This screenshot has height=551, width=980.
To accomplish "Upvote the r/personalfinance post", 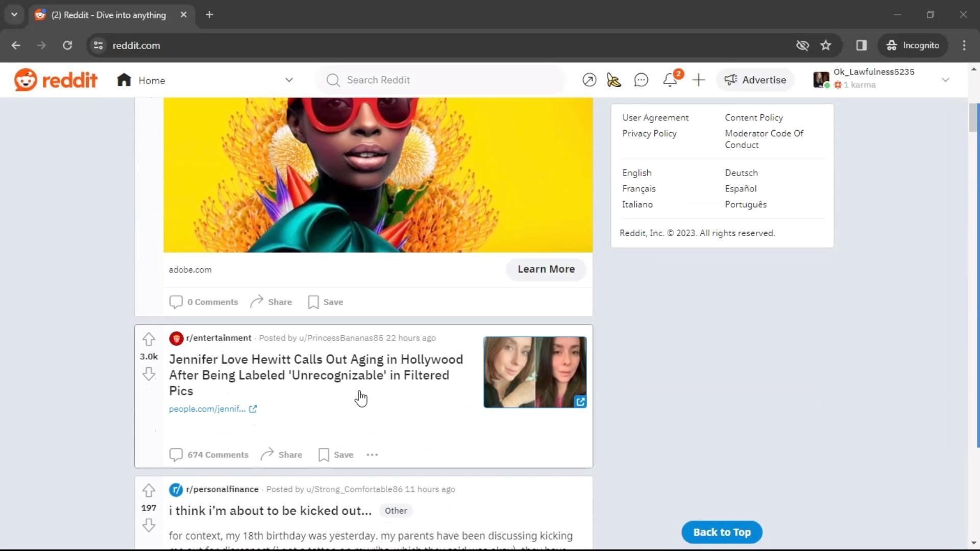I will (x=149, y=490).
